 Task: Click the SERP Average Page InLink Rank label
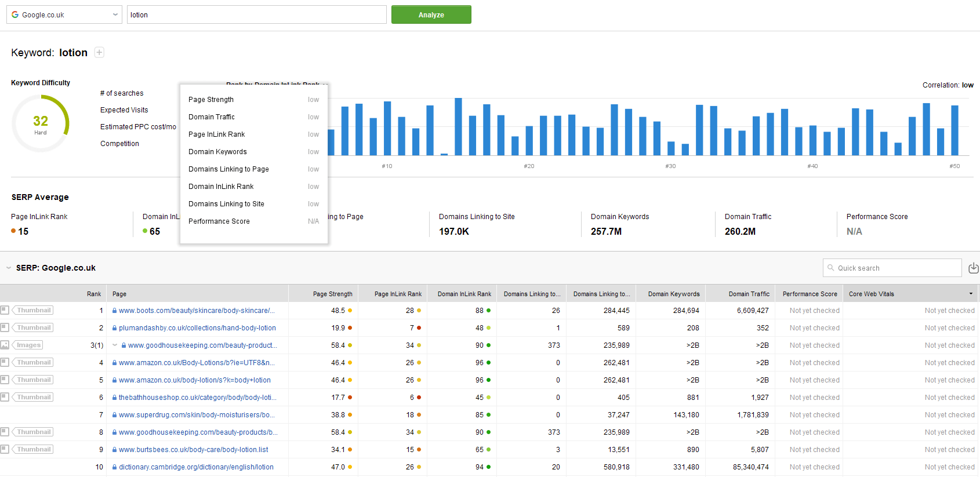(x=39, y=217)
